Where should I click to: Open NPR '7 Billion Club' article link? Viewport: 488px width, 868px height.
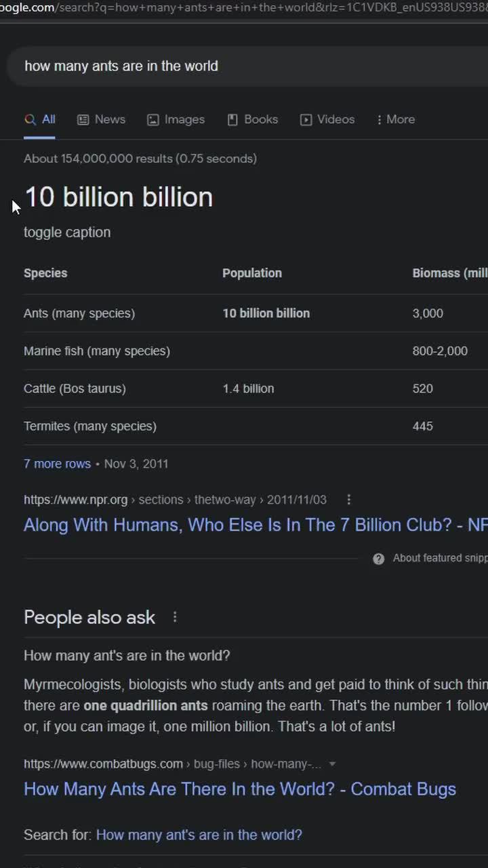[255, 525]
